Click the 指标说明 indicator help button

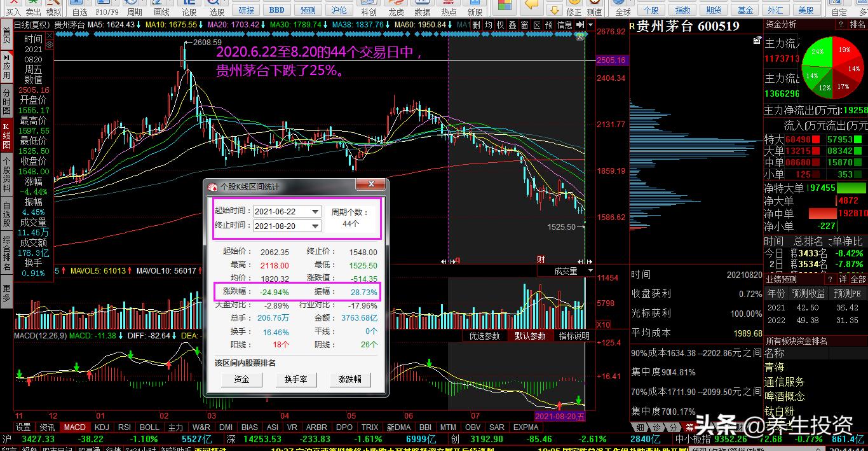pyautogui.click(x=574, y=336)
